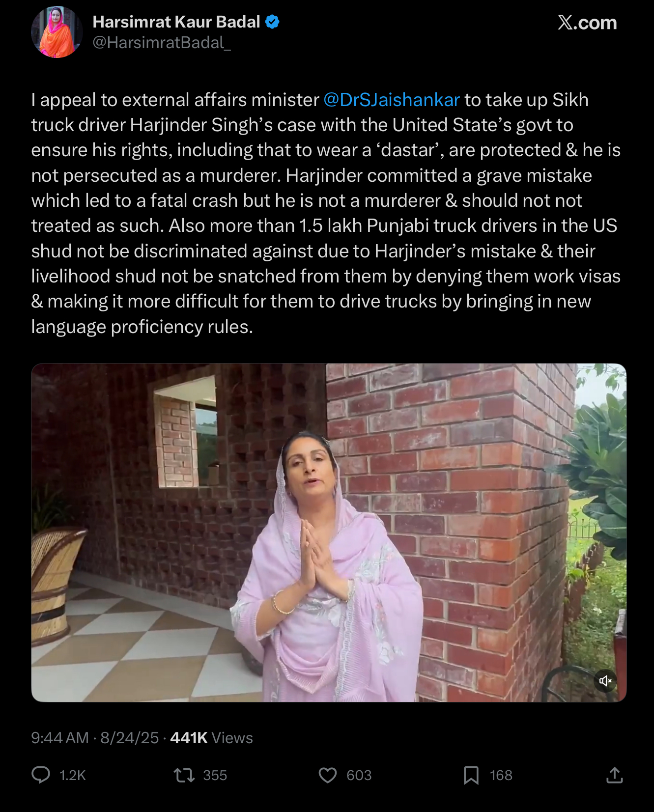Screen dimensions: 654x812
Task: Repost using the retweet arrows icon
Action: coord(184,775)
